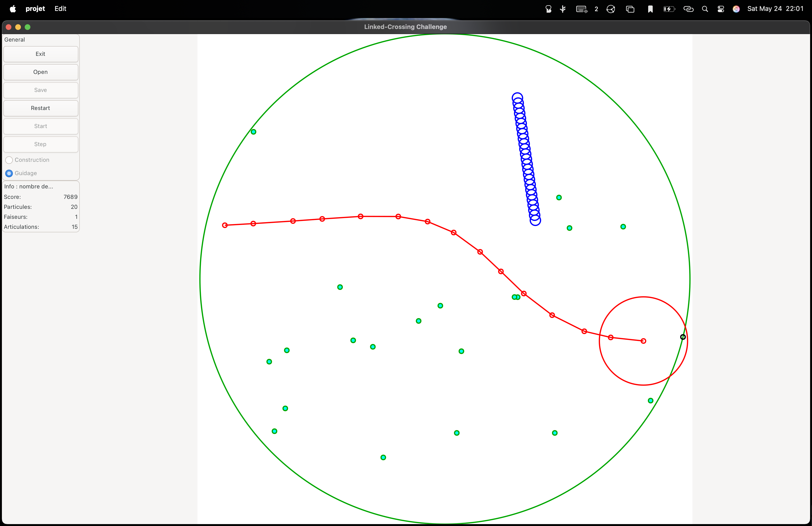
Task: Click the screen mirroring icon in menu bar
Action: pyautogui.click(x=630, y=9)
